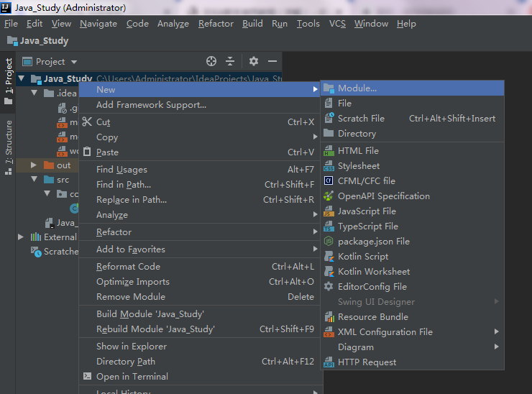Click the JavaScript File icon
This screenshot has width=532, height=394.
pos(329,211)
